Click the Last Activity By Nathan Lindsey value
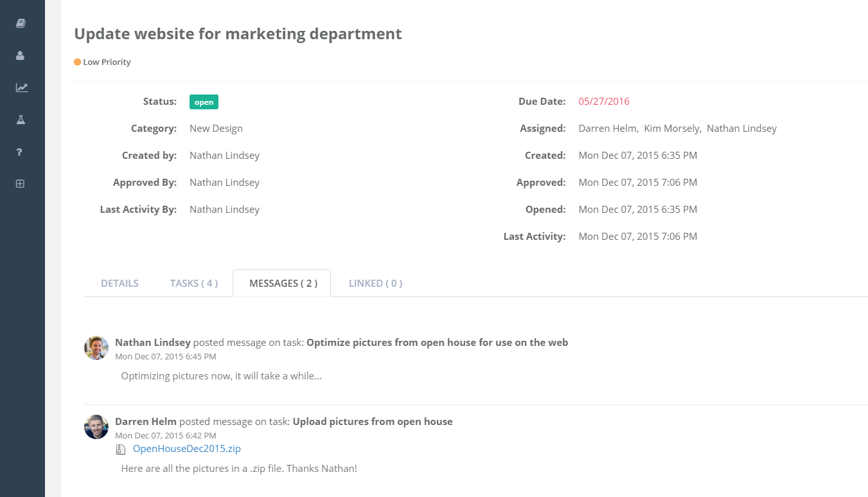This screenshot has height=497, width=868. [224, 210]
